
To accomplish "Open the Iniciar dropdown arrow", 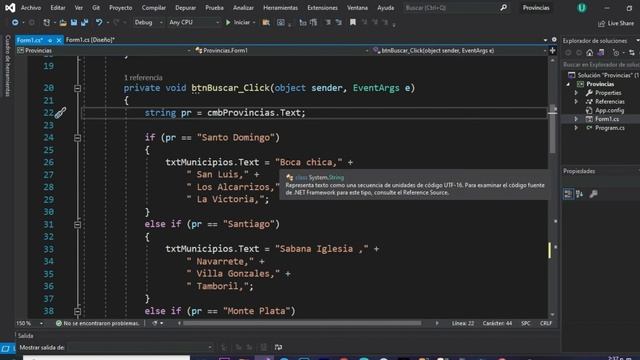I will click(x=254, y=22).
